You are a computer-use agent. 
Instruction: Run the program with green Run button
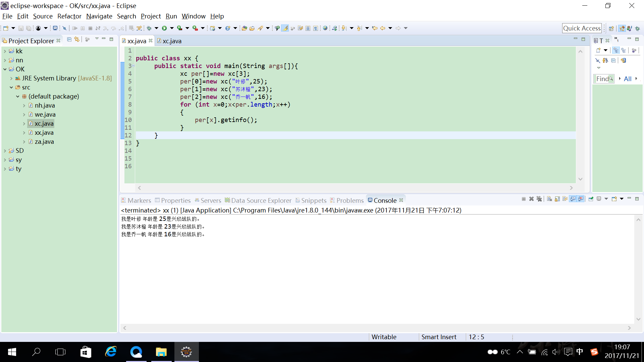[164, 28]
